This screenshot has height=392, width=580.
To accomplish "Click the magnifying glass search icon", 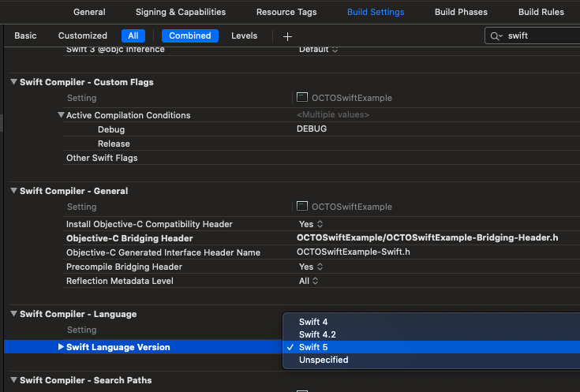I will point(496,36).
